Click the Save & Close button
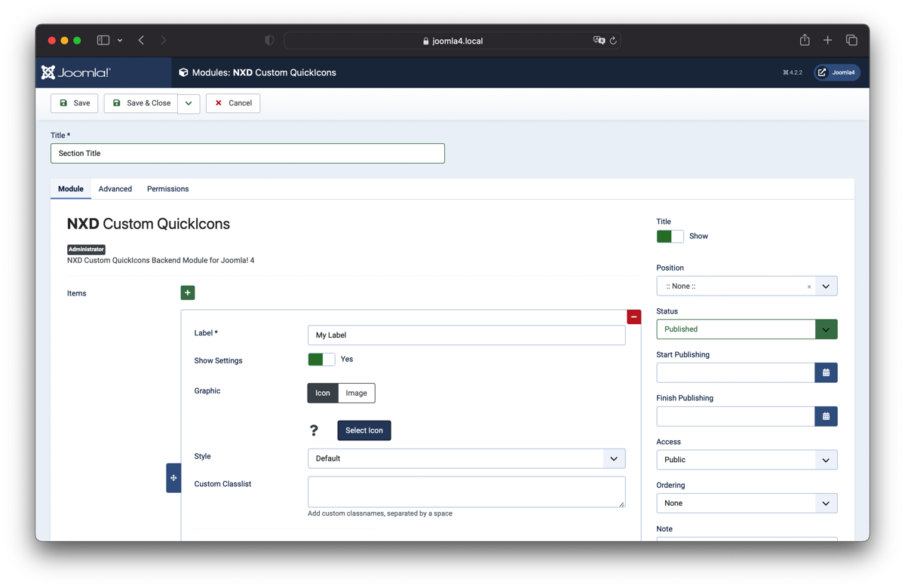 click(x=141, y=103)
